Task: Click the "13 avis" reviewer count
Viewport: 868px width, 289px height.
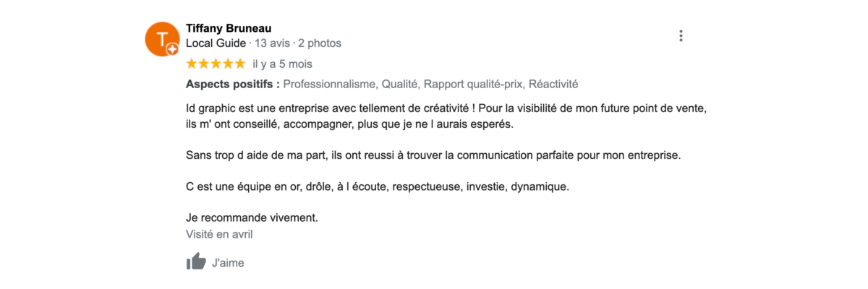Action: (273, 43)
